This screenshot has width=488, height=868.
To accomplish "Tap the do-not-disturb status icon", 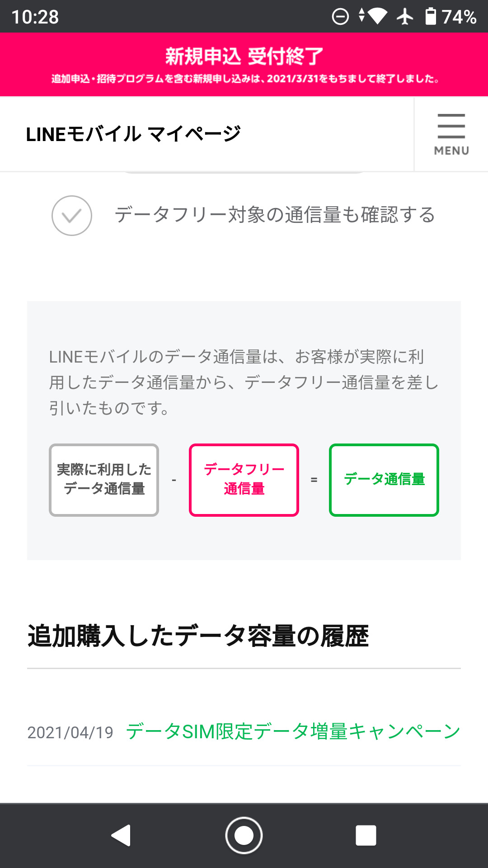I will pyautogui.click(x=340, y=17).
